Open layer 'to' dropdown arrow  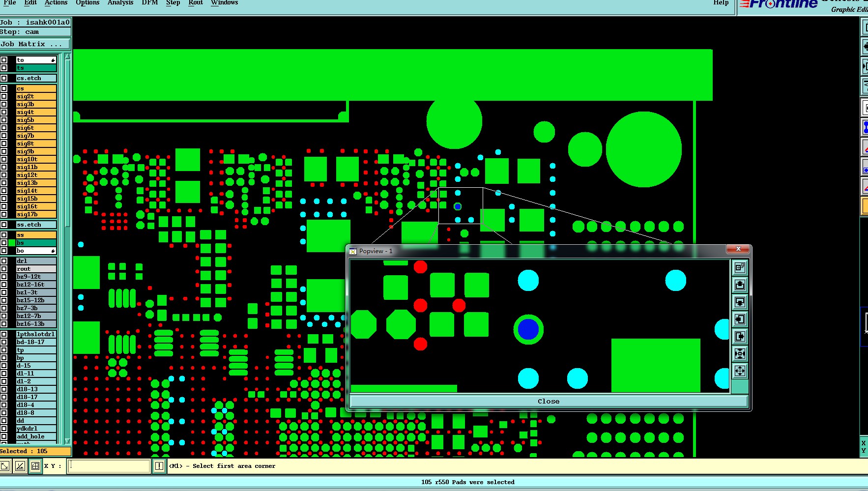click(53, 60)
